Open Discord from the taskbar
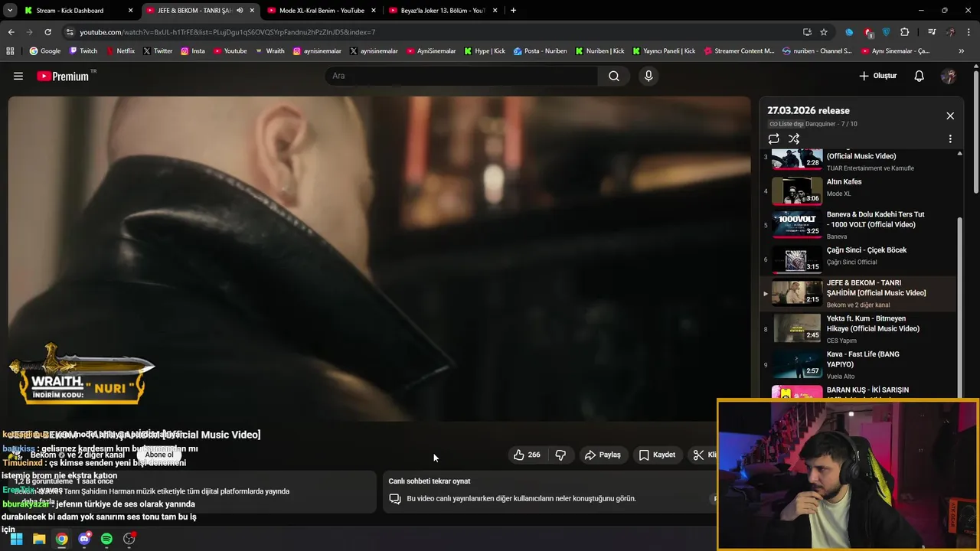Image resolution: width=980 pixels, height=551 pixels. point(84,539)
